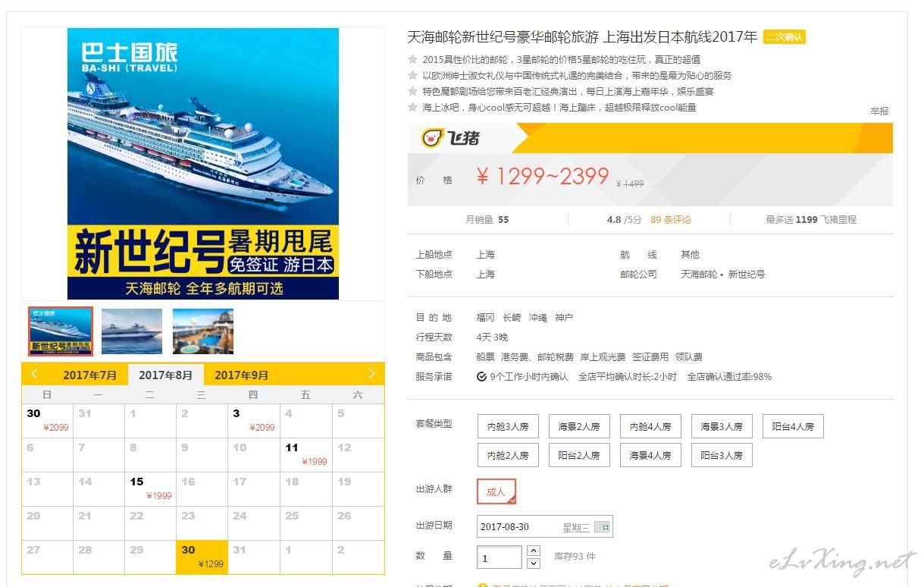924x587 pixels.
Task: Click the 库存93件 stock text
Action: (x=575, y=557)
